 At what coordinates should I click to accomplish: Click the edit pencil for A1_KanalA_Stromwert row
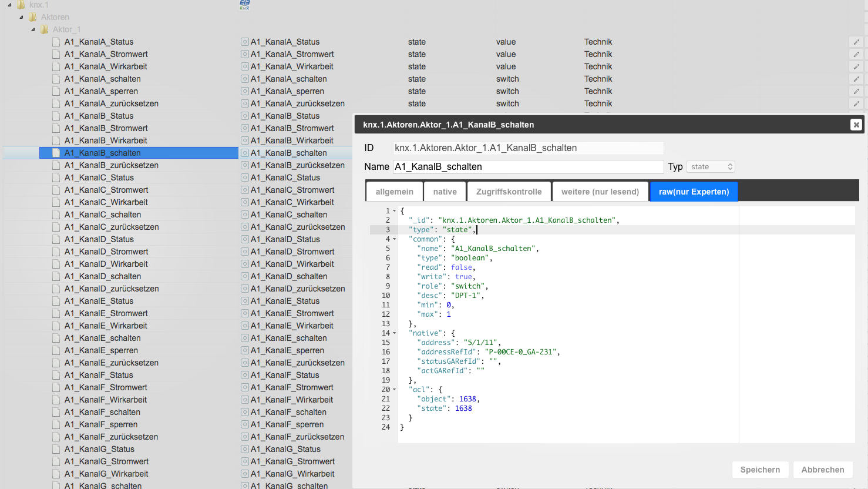pos(856,54)
